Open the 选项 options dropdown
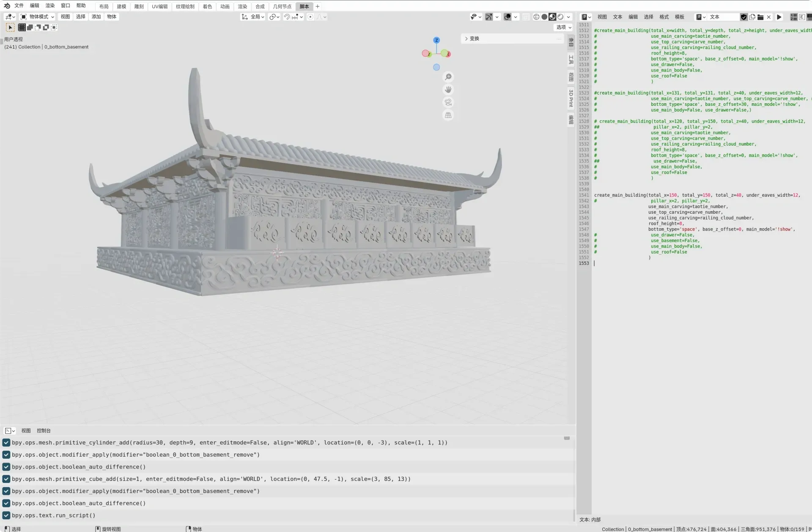 tap(563, 27)
